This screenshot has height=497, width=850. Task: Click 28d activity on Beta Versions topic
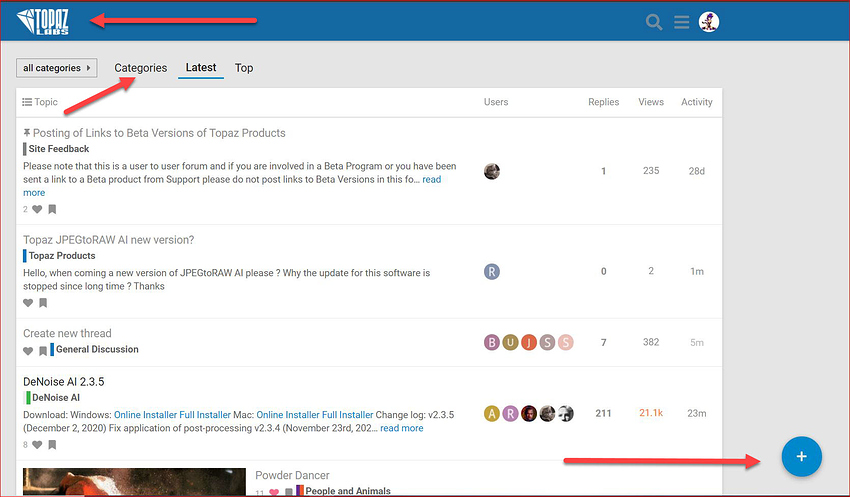697,171
